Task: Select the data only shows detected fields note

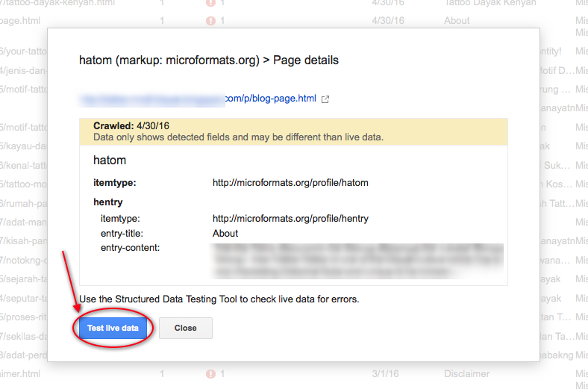Action: point(239,137)
